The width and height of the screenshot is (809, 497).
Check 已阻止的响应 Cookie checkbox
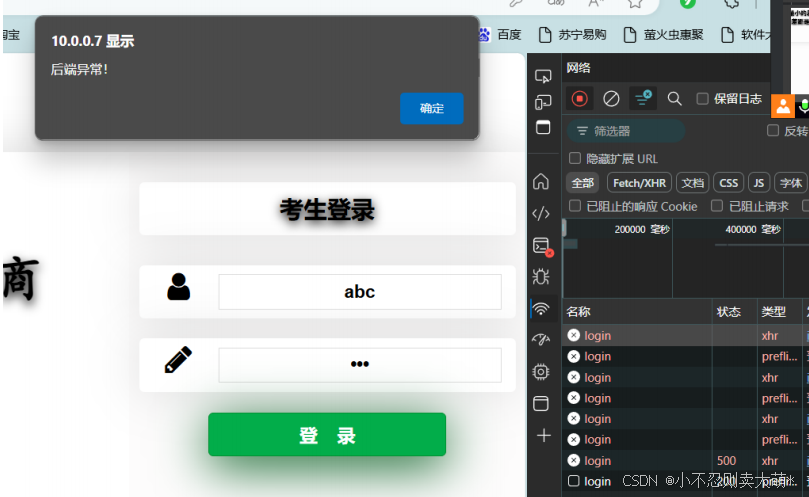click(x=575, y=206)
